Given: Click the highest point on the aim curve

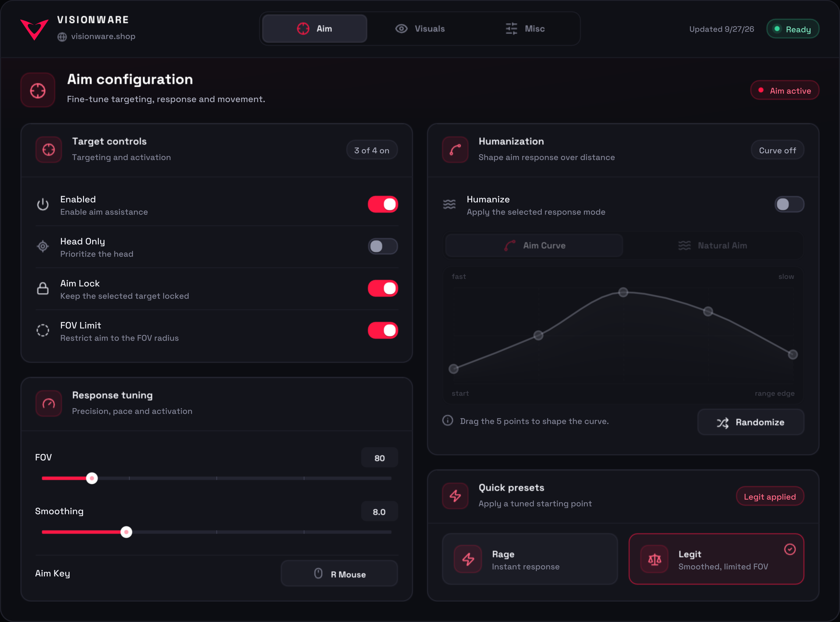Looking at the screenshot, I should point(623,292).
